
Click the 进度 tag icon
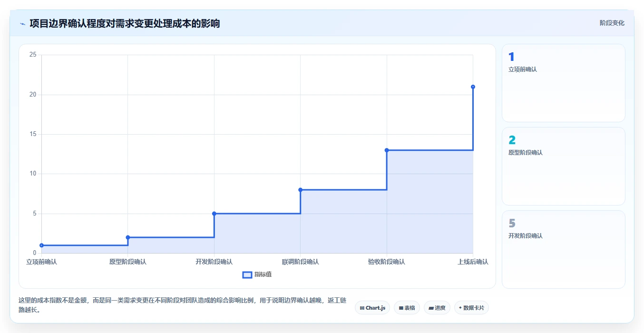[x=431, y=308]
